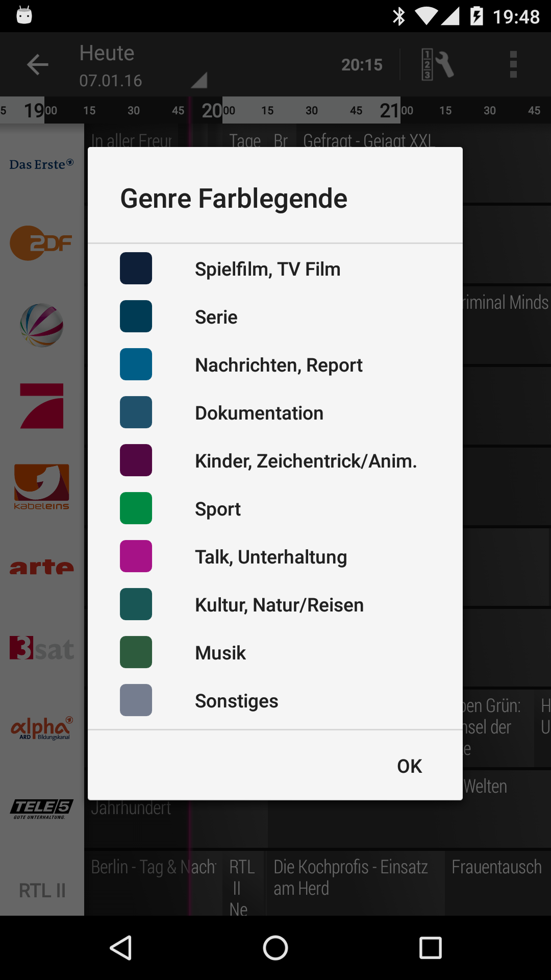Tap the Android home button

pos(275,948)
